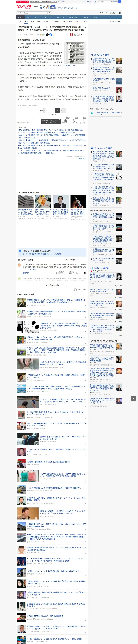Open the ライブ tab in dark nav bar
Viewport: 138px width, 644px height.
click(37, 17)
